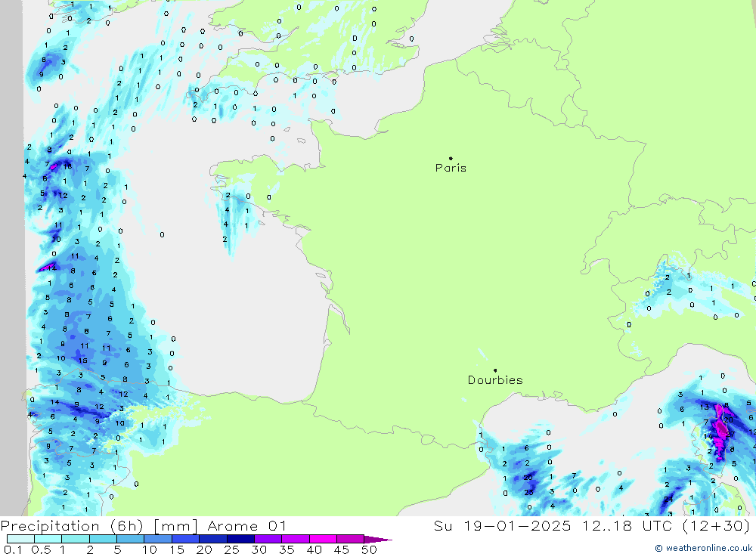The image size is (756, 554).
Task: Pick the legend swatch between 20 and 25
Action: coord(212,539)
